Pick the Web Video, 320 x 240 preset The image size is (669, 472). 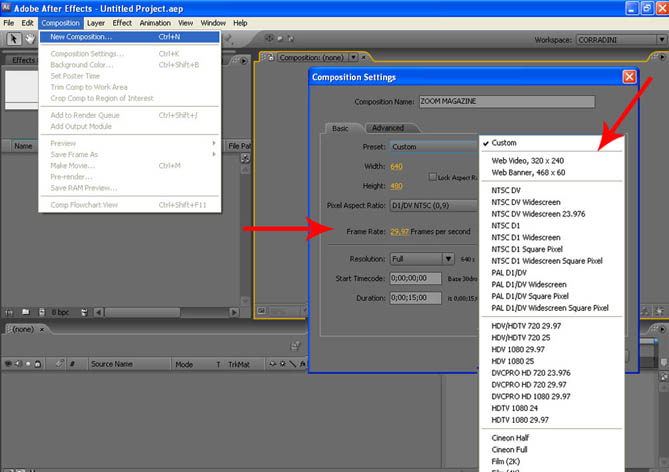pyautogui.click(x=529, y=160)
